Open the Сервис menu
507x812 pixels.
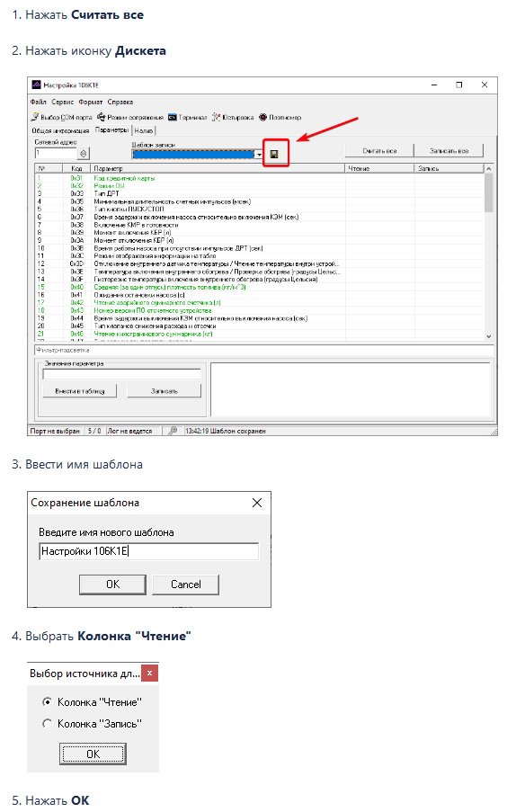pyautogui.click(x=63, y=102)
